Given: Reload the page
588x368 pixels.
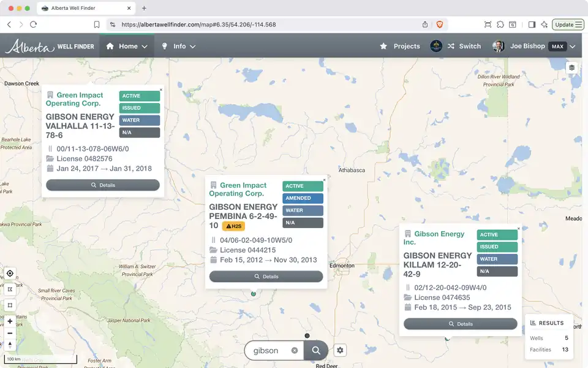Looking at the screenshot, I should pyautogui.click(x=33, y=25).
